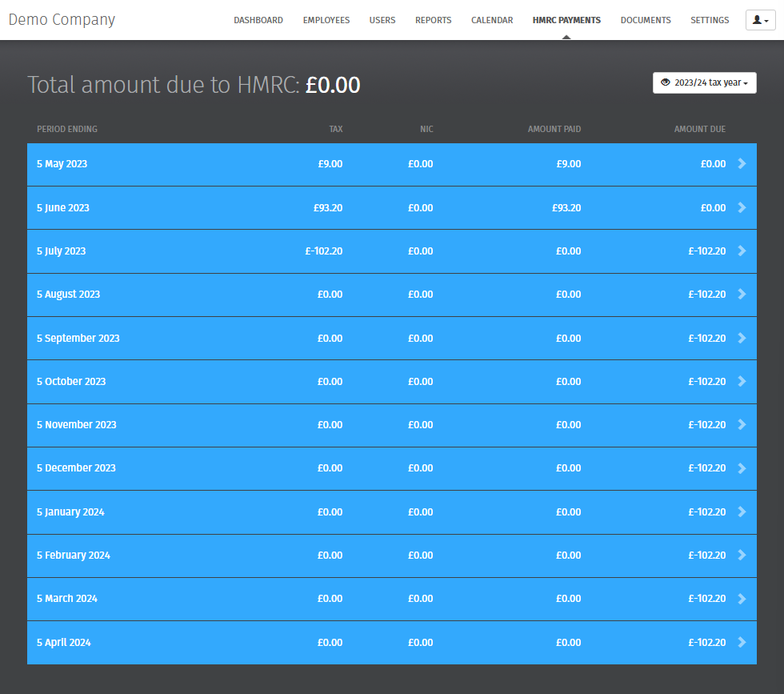Expand the 5 April 2024 row chevron
The image size is (784, 694).
(x=742, y=643)
